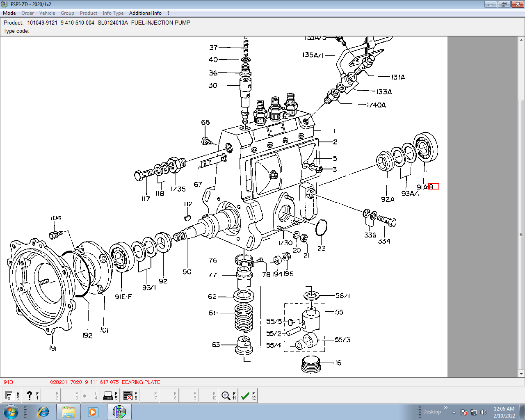Image resolution: width=525 pixels, height=420 pixels.
Task: Show hidden system tray icons
Action: pos(454,412)
